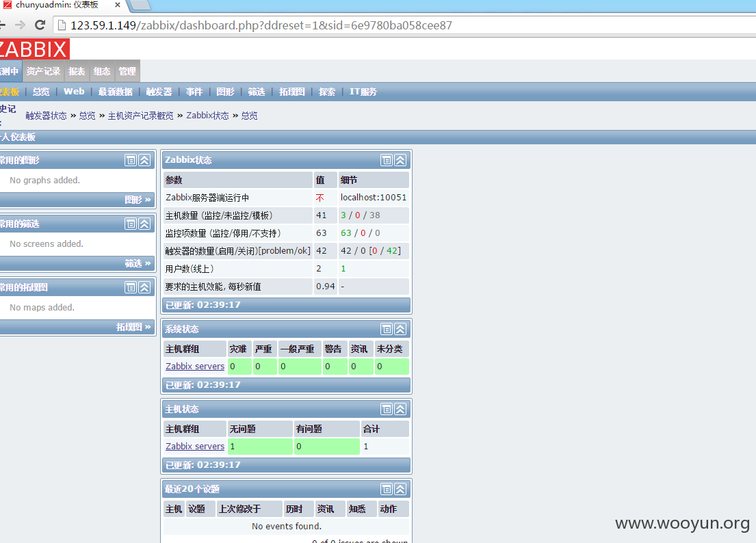Open the 管理 main menu tab
Screen dimensions: 756x543
tap(127, 71)
